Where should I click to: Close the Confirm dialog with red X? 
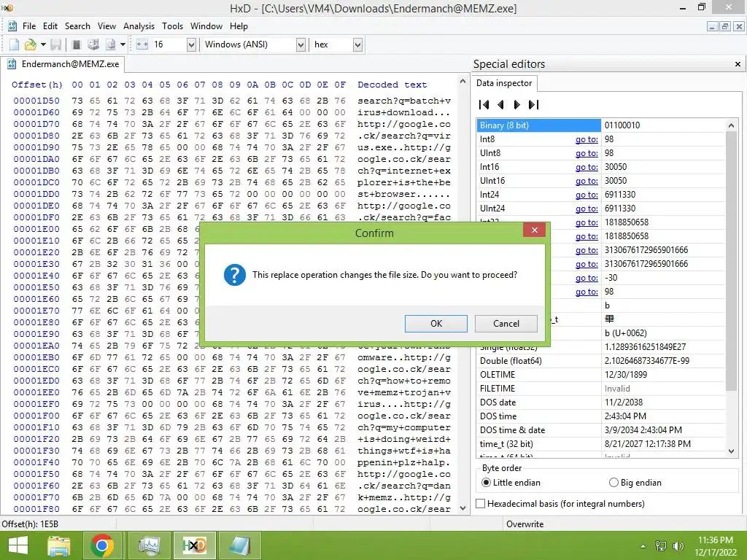(x=534, y=230)
